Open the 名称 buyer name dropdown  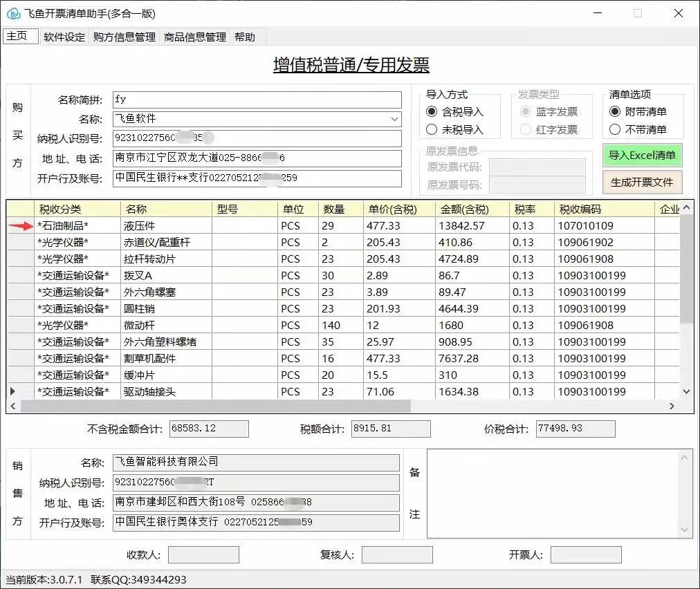[x=394, y=118]
